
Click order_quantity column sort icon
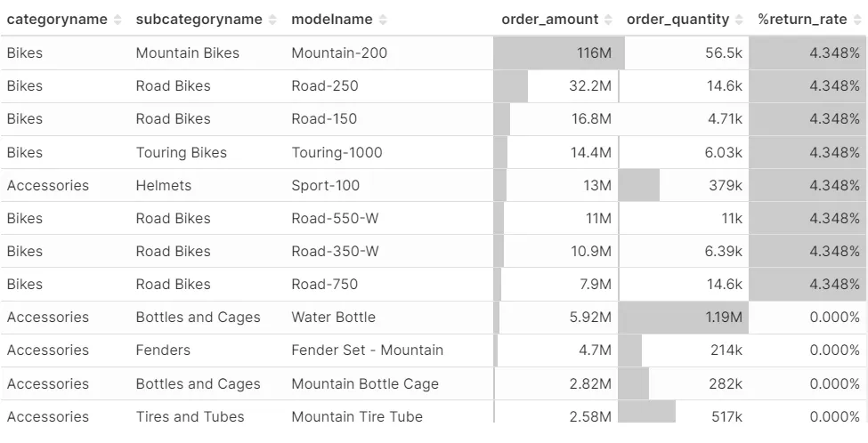point(739,20)
